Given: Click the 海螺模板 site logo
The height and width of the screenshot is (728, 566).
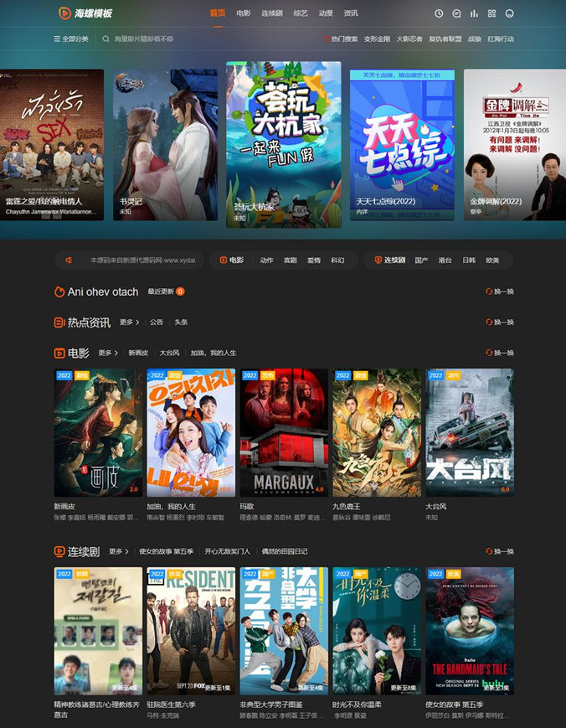Looking at the screenshot, I should [x=85, y=13].
